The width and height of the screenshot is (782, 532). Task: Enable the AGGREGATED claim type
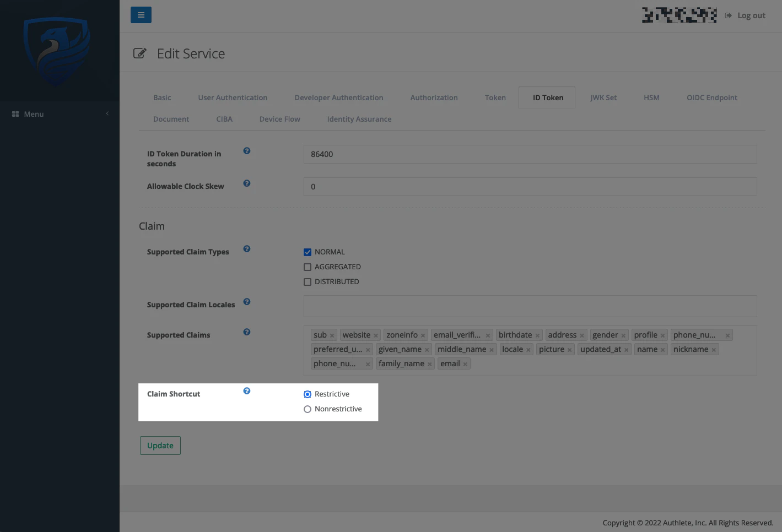(307, 267)
